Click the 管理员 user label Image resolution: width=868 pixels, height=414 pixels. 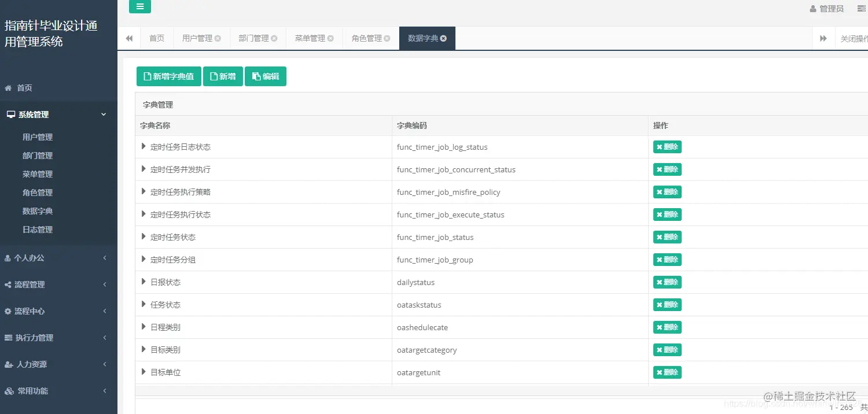(x=832, y=9)
